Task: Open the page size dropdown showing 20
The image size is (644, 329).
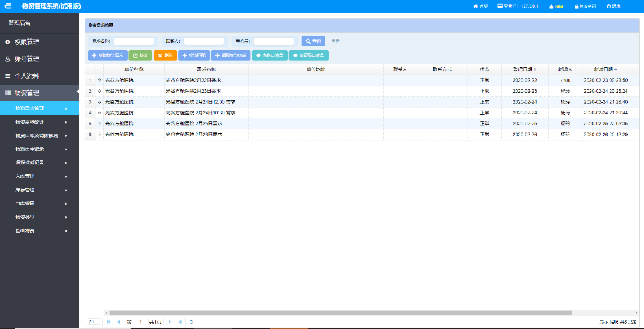Action: (x=93, y=321)
